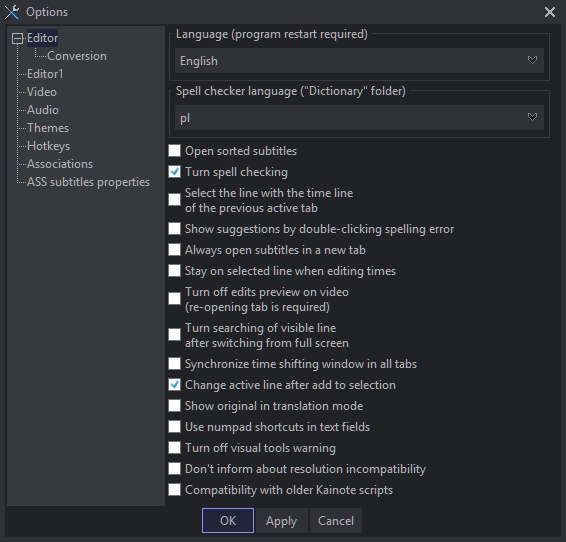Open ASS subtitles properties page
The height and width of the screenshot is (542, 566).
click(88, 182)
